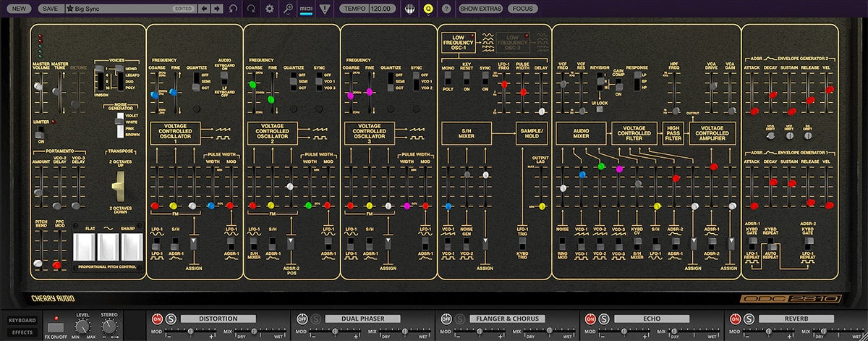Open help with the question mark icon
Viewport: 868px width, 341px height.
446,9
